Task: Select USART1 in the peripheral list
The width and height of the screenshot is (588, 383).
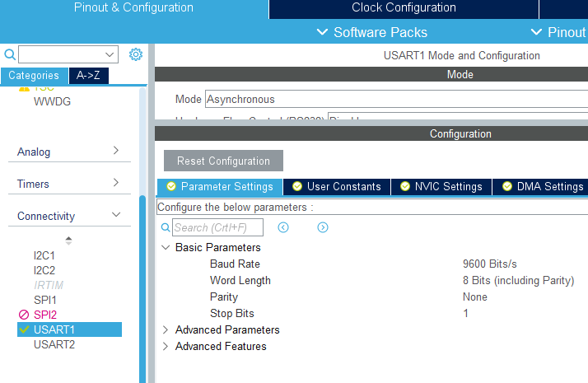Action: [x=54, y=329]
